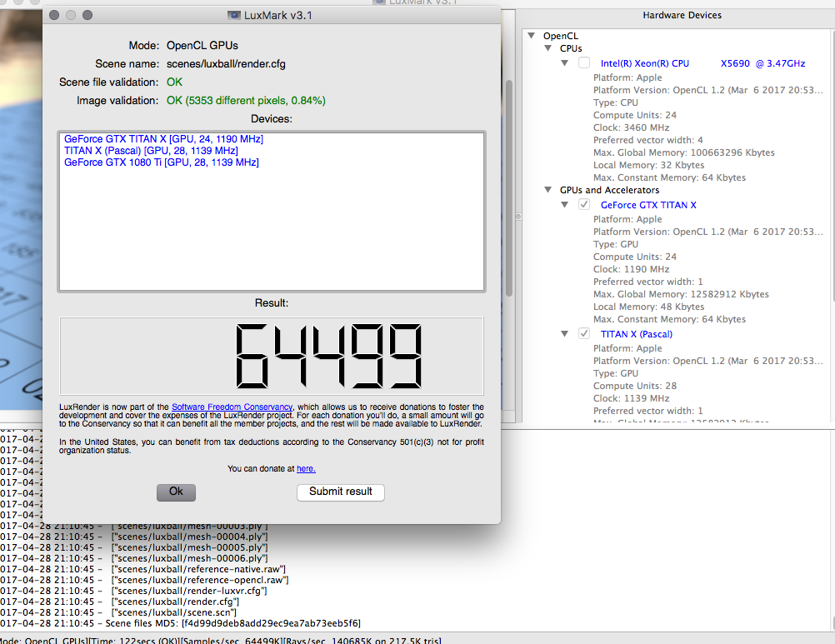Viewport: 835px width, 644px height.
Task: Select TITAN X (Pascal) in Devices list
Action: [x=151, y=151]
